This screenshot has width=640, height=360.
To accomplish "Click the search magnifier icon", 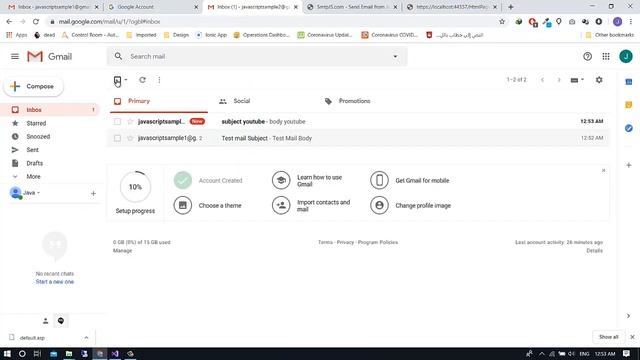I will tap(118, 56).
